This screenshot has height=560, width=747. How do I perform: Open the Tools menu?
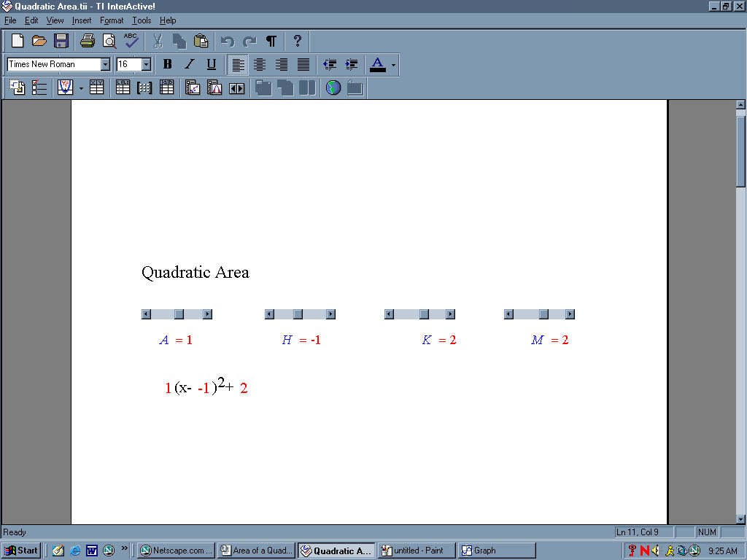click(x=141, y=20)
